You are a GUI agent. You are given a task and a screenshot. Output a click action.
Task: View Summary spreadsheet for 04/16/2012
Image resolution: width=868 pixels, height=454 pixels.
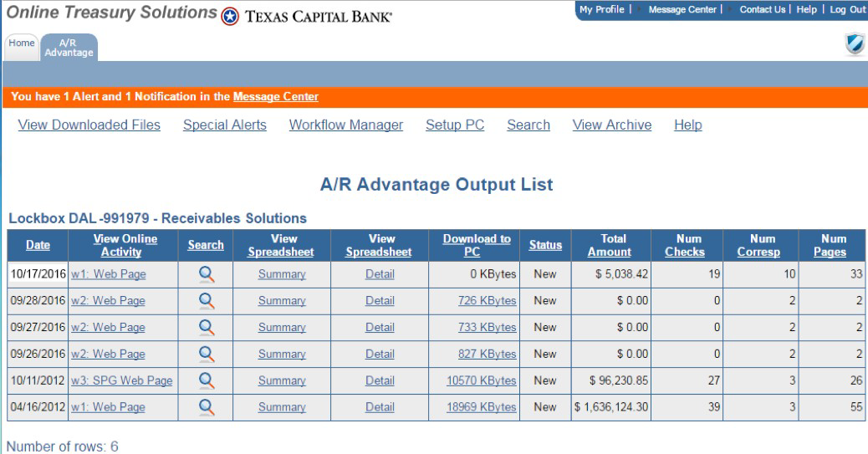tap(282, 407)
